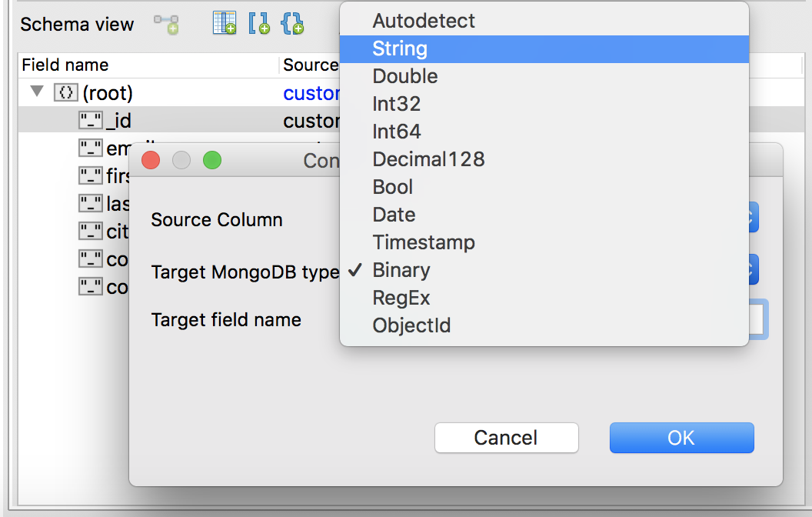Click the string icon on the email row
Viewport: 812px width, 517px height.
90,148
